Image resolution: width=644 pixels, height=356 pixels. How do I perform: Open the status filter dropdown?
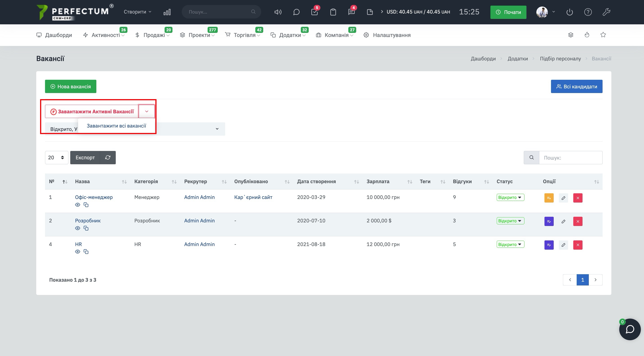pyautogui.click(x=135, y=129)
